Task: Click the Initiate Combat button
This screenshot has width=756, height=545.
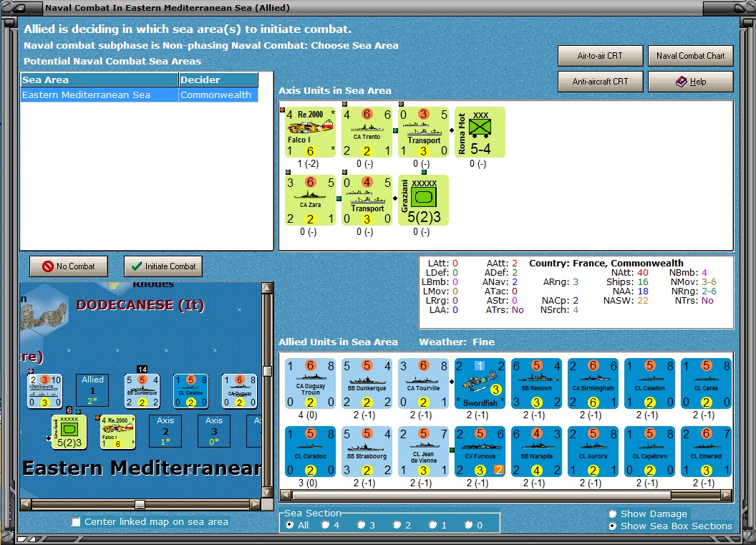Action: tap(163, 266)
